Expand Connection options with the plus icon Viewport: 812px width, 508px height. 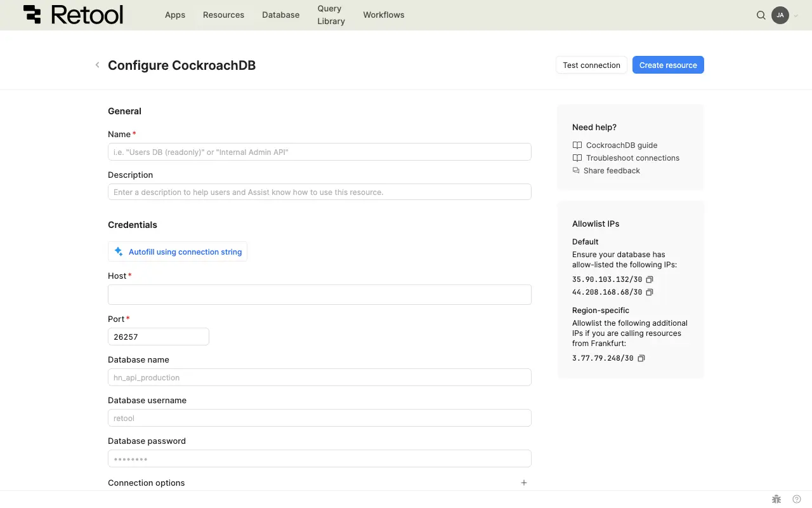[524, 483]
